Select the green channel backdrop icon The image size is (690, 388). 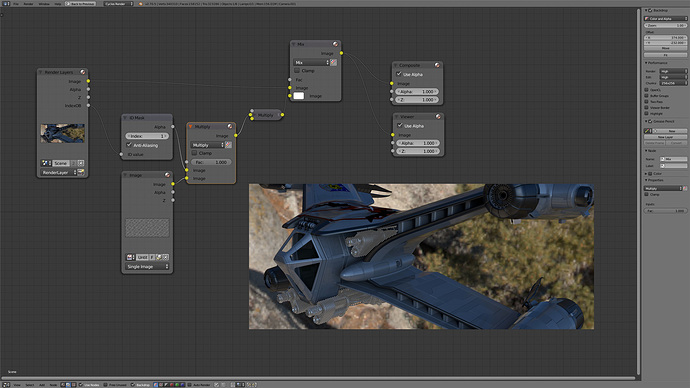tap(177, 384)
